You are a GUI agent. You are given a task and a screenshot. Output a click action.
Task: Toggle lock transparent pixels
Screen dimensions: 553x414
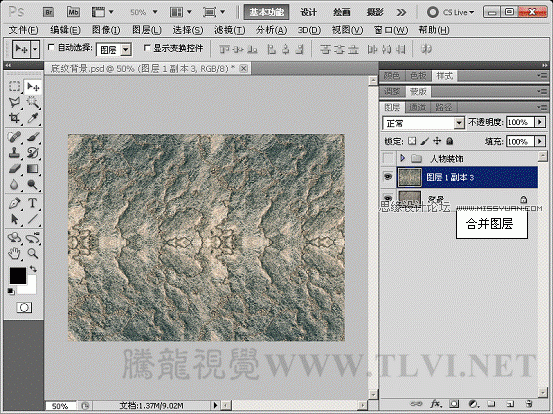pyautogui.click(x=412, y=141)
